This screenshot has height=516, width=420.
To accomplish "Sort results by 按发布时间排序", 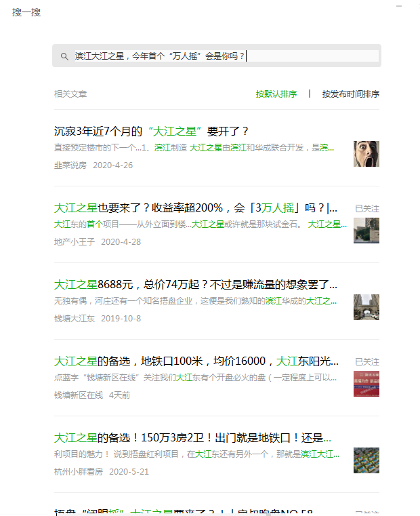I will point(351,94).
